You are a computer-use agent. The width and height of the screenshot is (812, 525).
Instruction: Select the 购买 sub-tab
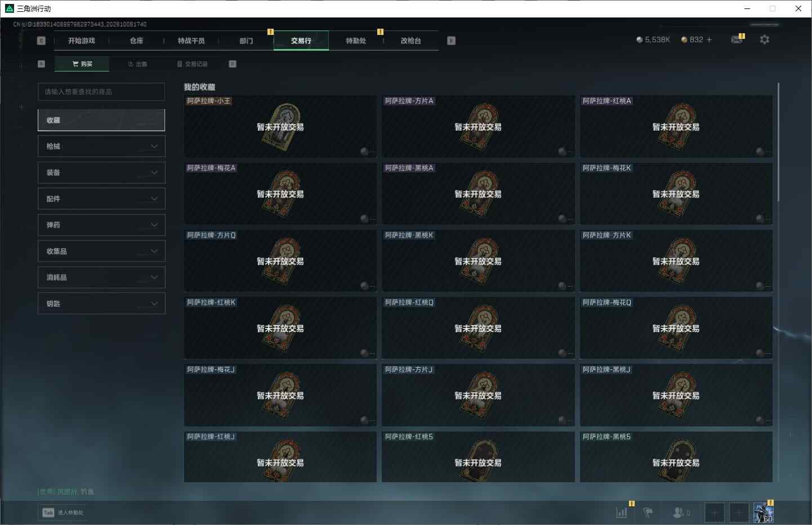click(x=82, y=64)
